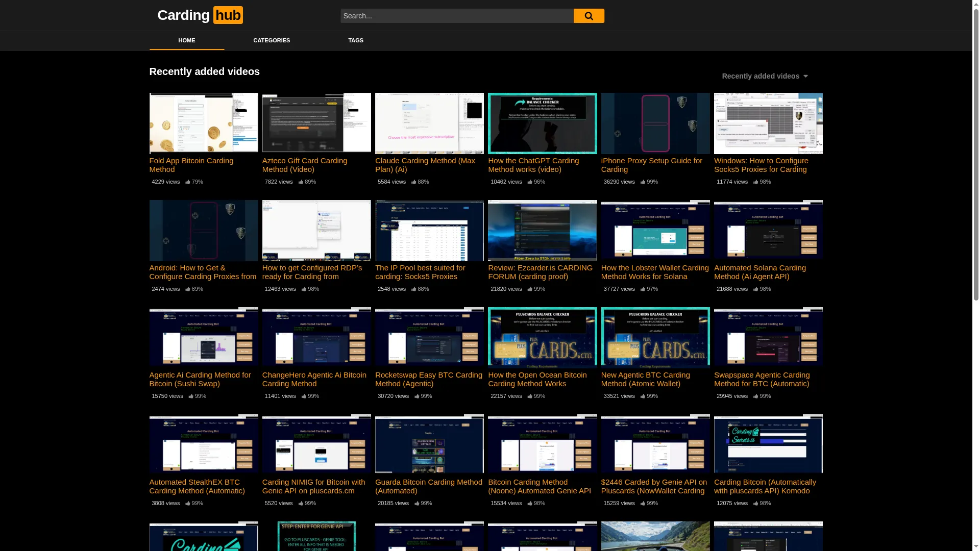This screenshot has height=551, width=980.
Task: Click thumbs-up icon under Automated StealthEX video
Action: [x=188, y=503]
